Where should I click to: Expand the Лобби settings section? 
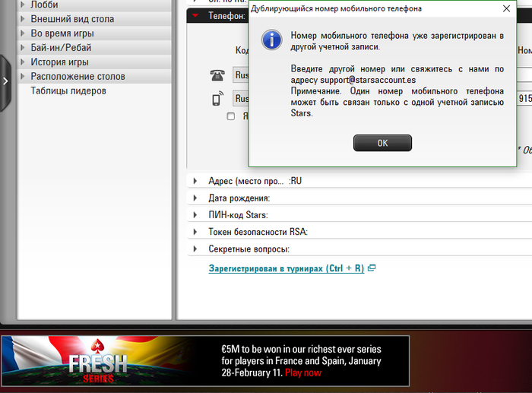coord(94,5)
